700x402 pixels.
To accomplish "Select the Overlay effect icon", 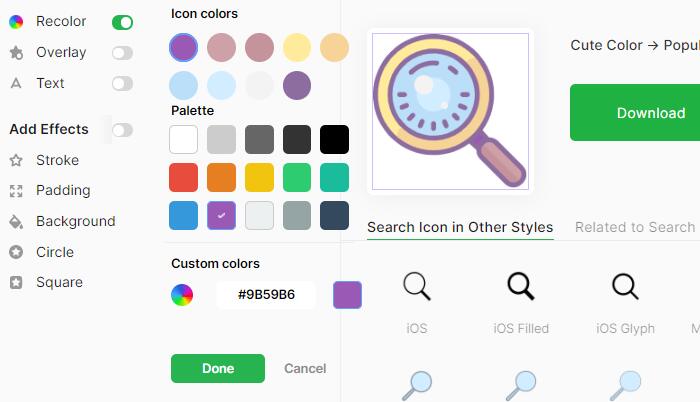I will [16, 53].
